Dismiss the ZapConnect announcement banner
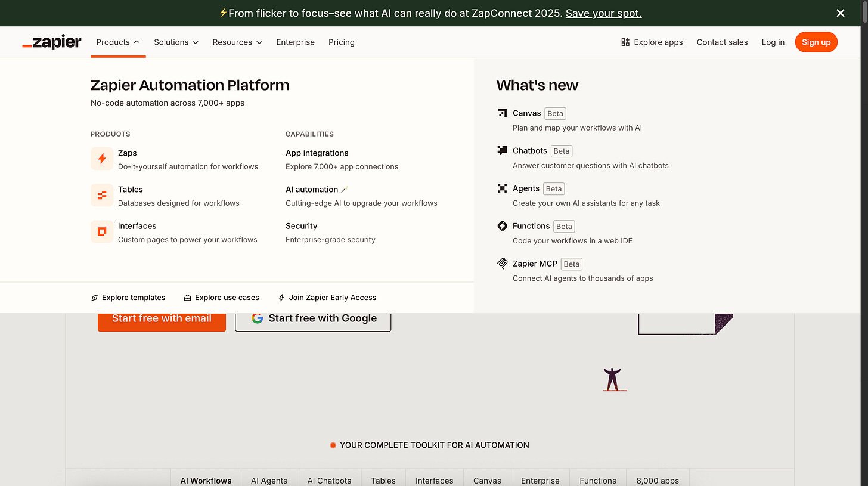 pos(841,13)
